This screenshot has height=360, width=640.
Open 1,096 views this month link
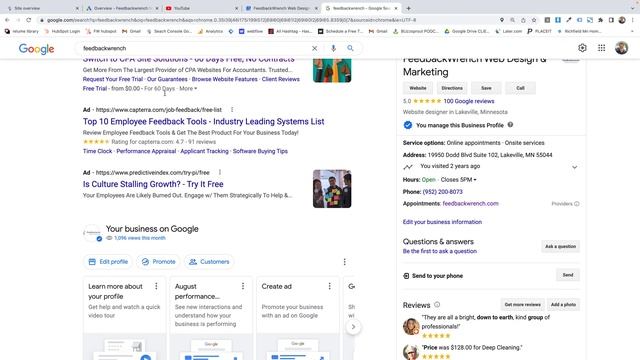tap(140, 238)
